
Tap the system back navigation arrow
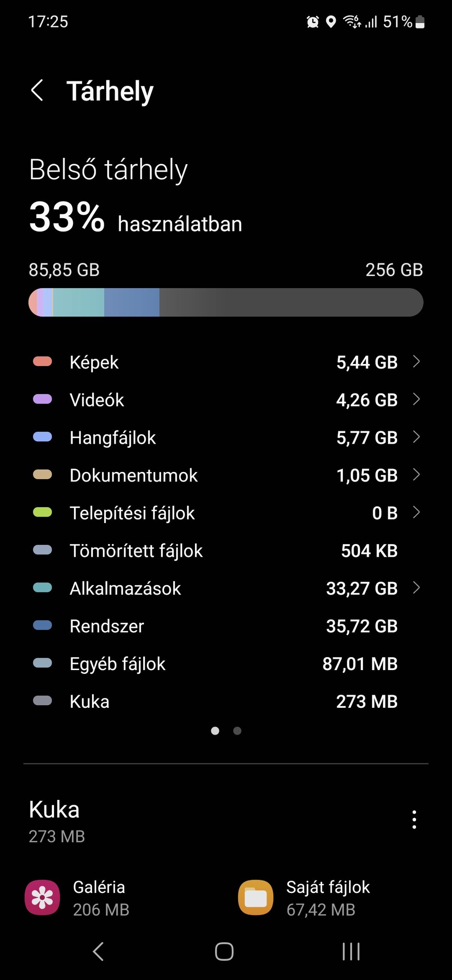pyautogui.click(x=98, y=952)
